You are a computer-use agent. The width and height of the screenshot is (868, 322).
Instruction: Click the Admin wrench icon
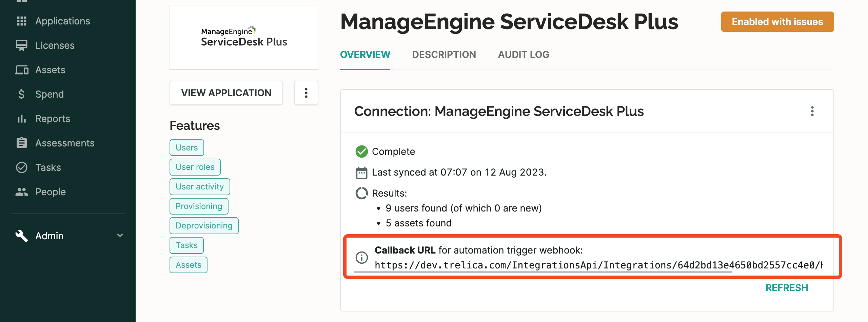[x=22, y=236]
